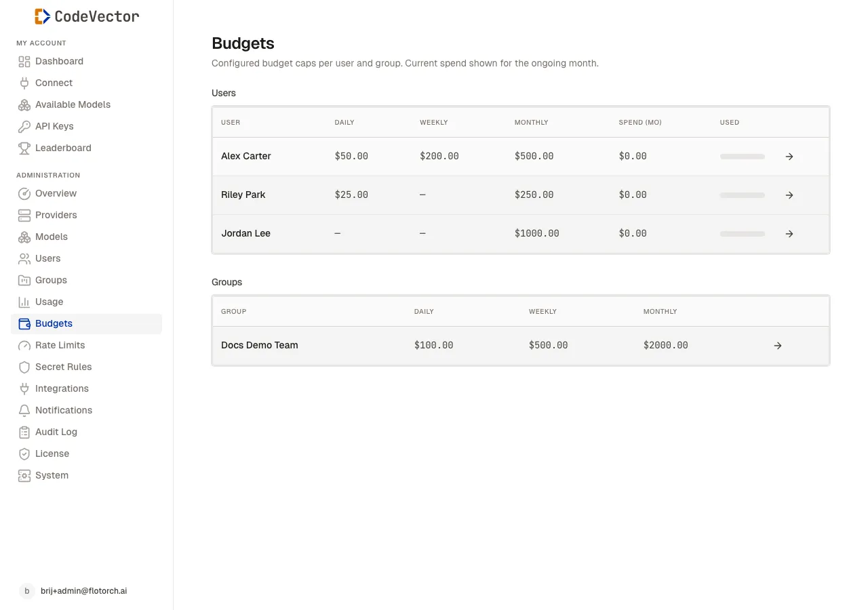The height and width of the screenshot is (610, 868).
Task: Click the CodeVector logo icon
Action: coord(43,16)
